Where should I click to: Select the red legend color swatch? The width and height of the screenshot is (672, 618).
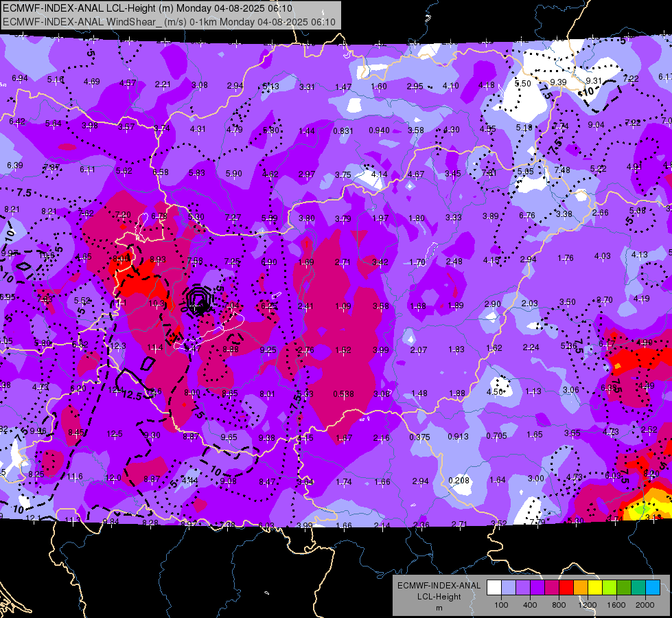[x=566, y=588]
